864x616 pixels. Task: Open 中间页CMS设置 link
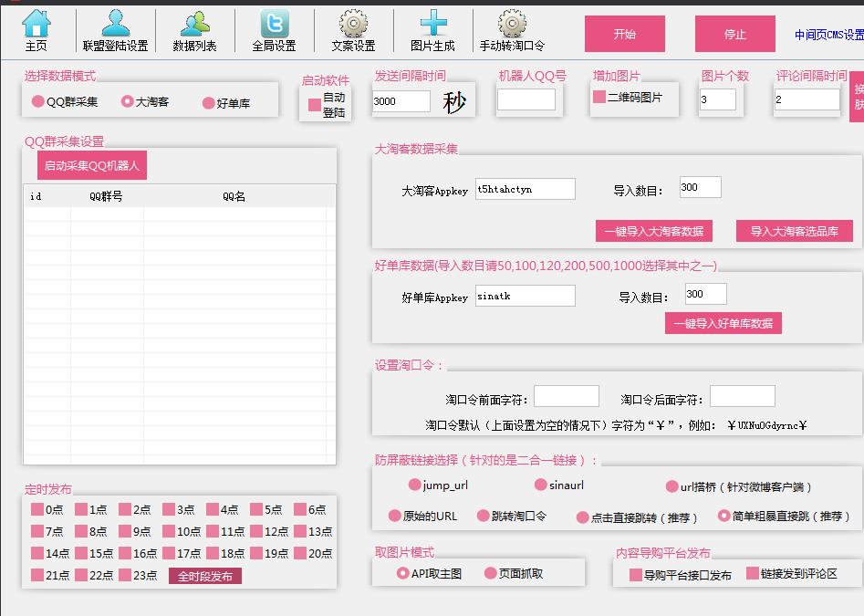pyautogui.click(x=828, y=35)
